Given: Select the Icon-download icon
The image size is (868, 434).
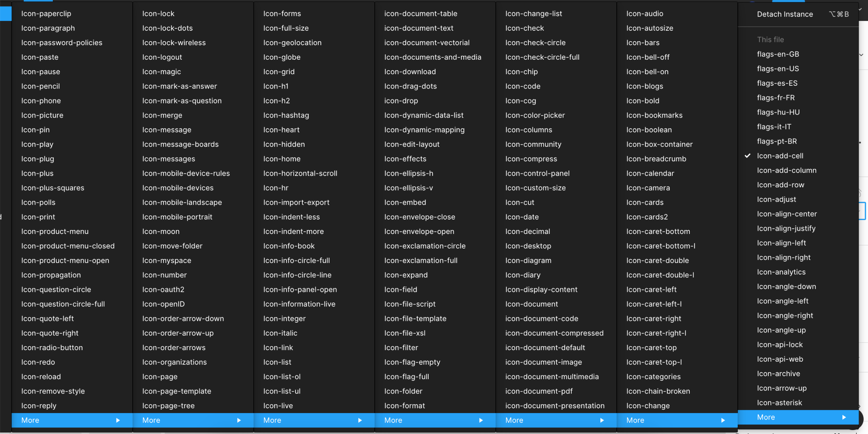Looking at the screenshot, I should click(x=410, y=72).
